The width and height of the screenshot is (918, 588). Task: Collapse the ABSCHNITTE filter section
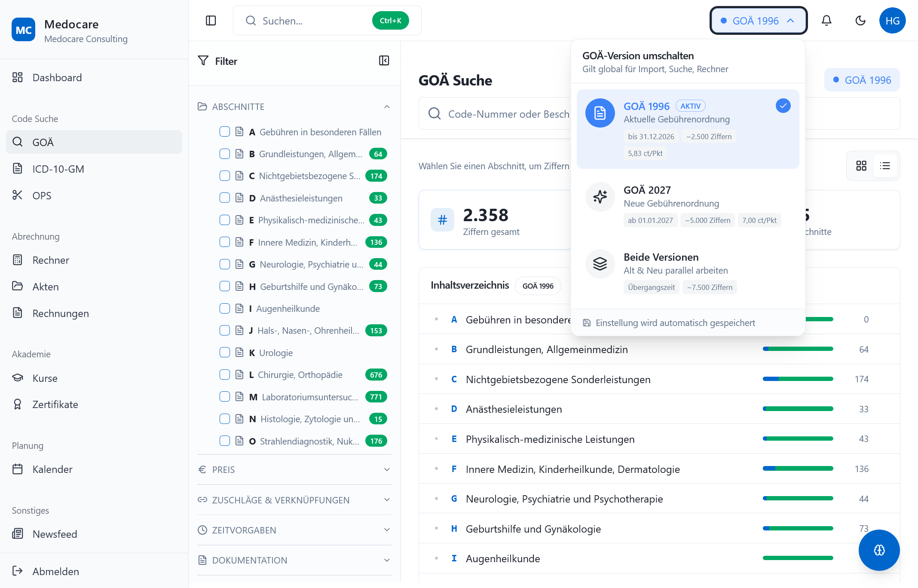point(387,107)
